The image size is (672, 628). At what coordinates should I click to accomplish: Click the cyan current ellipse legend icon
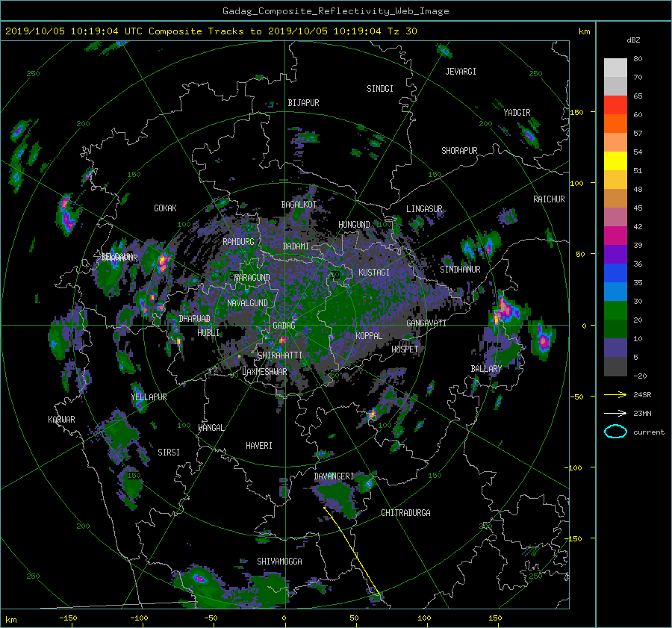615,432
